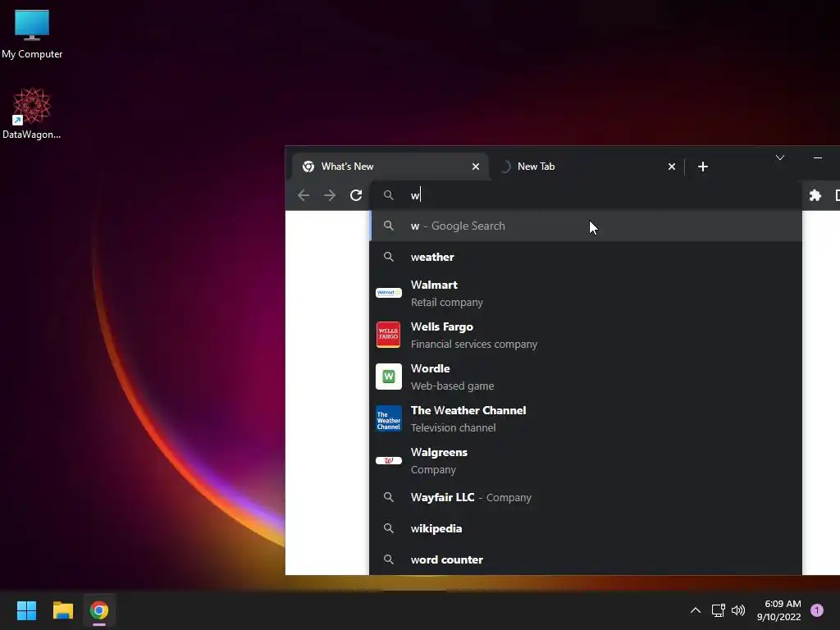
Task: Open the Extensions puzzle icon
Action: click(x=815, y=195)
